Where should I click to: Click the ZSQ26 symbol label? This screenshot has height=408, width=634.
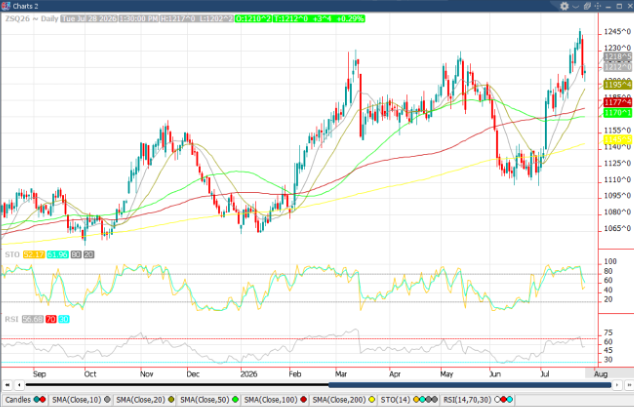pos(18,19)
